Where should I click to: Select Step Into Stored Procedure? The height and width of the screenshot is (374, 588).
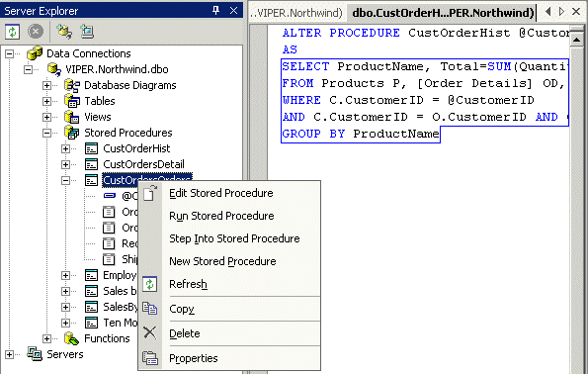coord(229,238)
